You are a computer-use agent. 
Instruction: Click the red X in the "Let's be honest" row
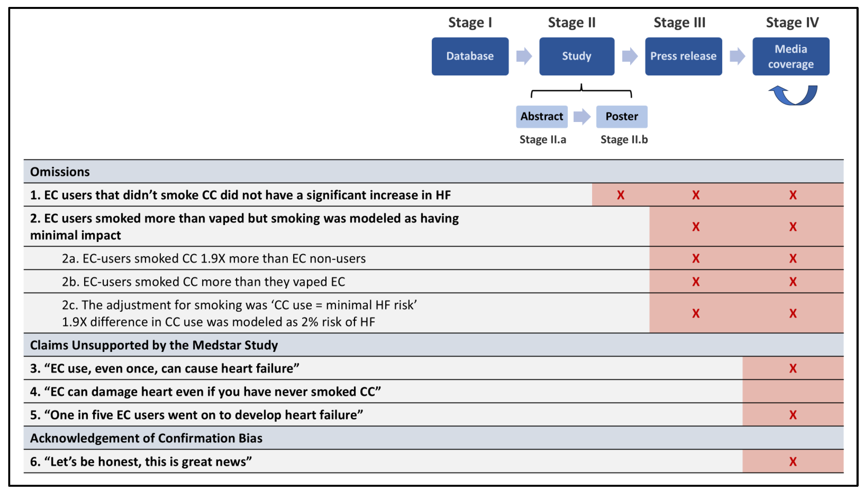point(792,461)
